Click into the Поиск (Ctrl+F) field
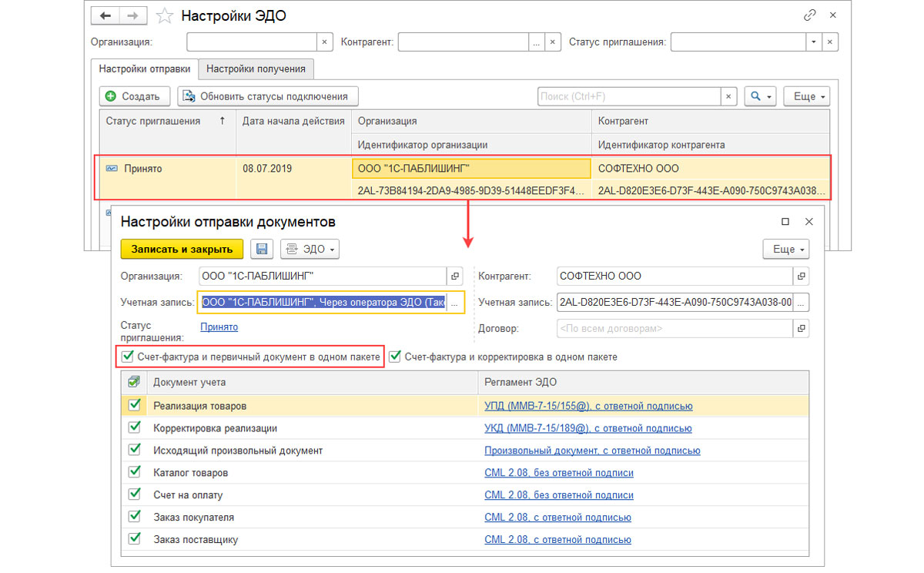The height and width of the screenshot is (573, 924). pos(628,96)
